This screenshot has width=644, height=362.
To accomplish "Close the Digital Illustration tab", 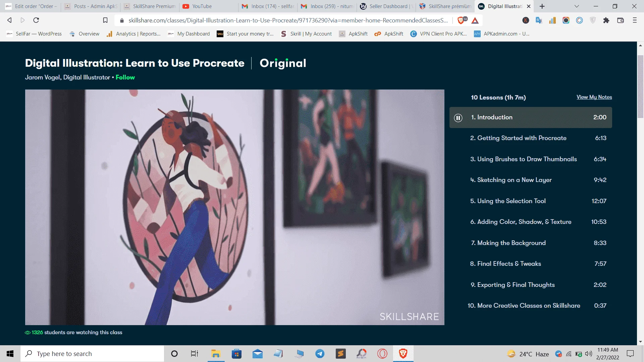I will (529, 6).
